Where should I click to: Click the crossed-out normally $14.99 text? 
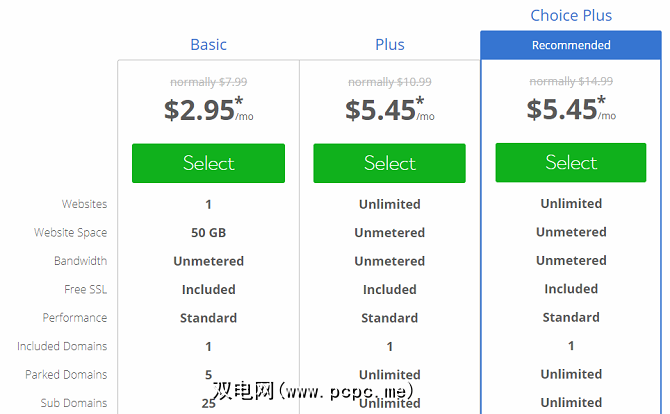(571, 81)
